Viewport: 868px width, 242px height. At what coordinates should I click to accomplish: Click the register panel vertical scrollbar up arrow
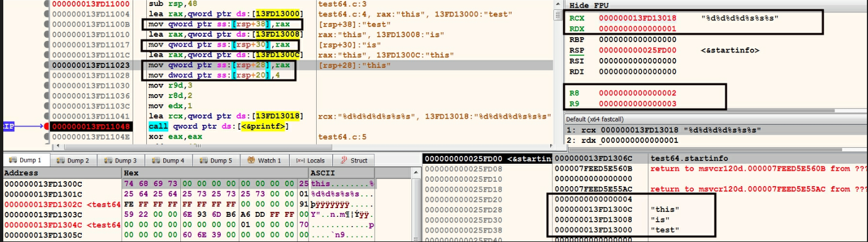558,4
